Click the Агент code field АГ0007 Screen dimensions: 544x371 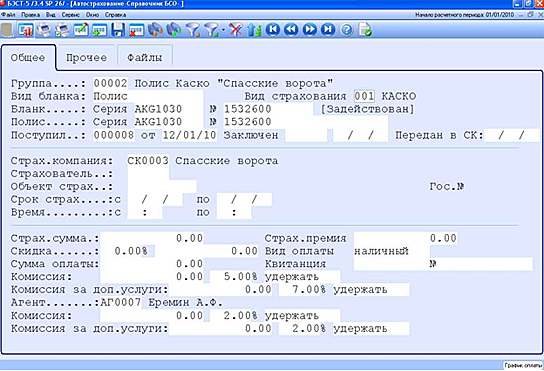pos(121,303)
